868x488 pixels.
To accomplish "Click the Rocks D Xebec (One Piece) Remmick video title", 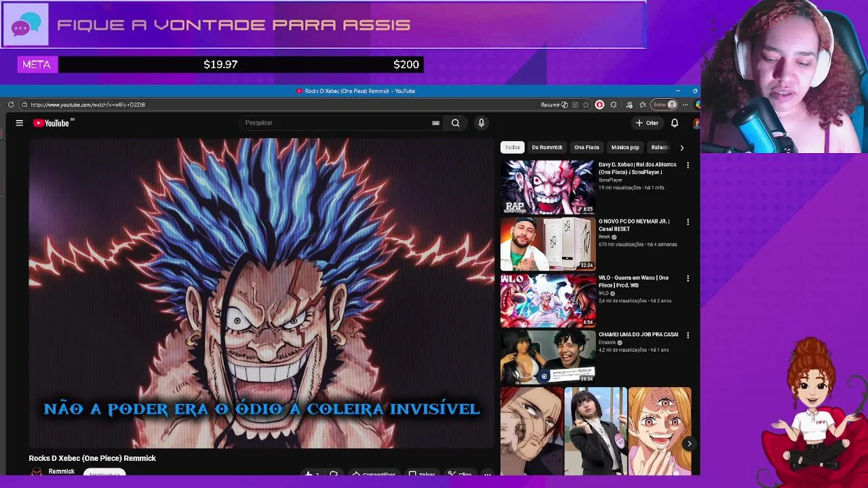I will coord(92,458).
